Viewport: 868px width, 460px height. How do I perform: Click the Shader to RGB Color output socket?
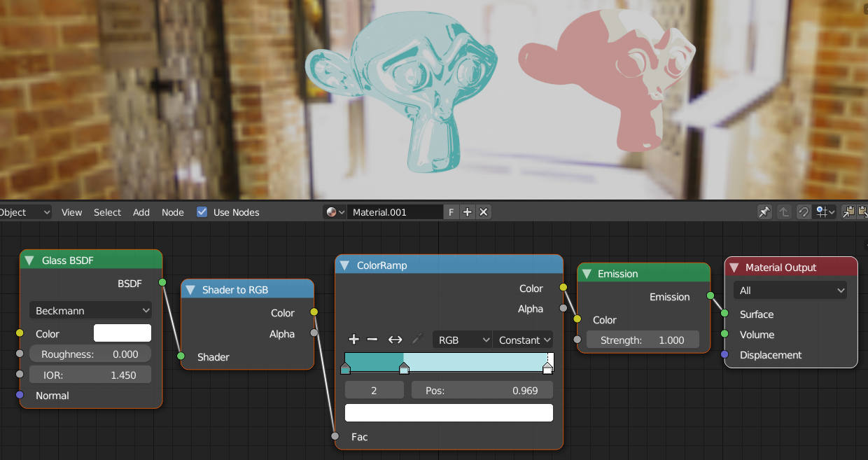click(x=314, y=312)
